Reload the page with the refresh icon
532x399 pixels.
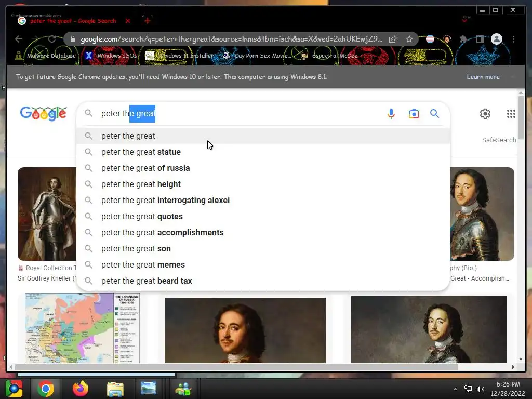[52, 39]
